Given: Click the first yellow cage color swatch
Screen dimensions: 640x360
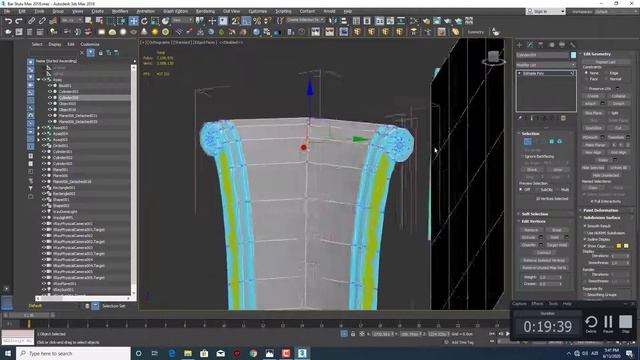Looking at the screenshot, I should pos(619,246).
